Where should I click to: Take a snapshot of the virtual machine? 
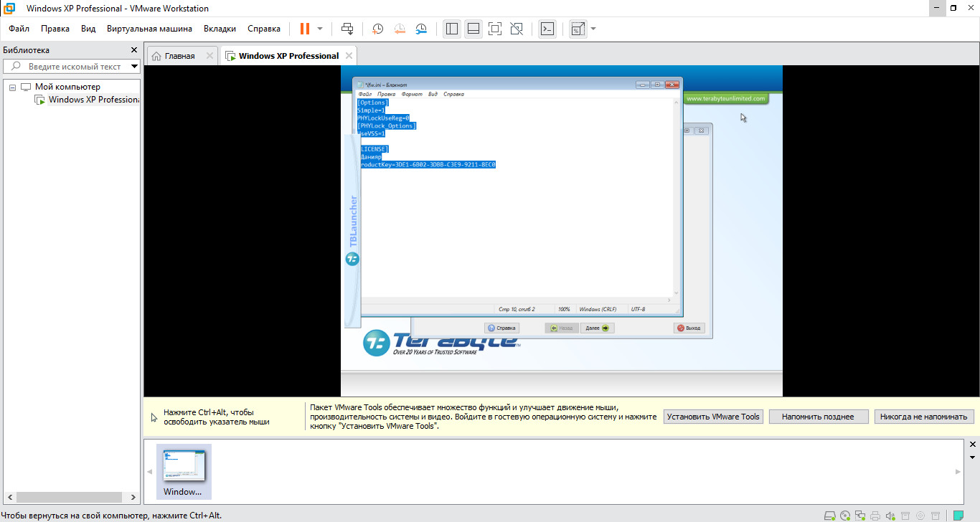tap(377, 29)
